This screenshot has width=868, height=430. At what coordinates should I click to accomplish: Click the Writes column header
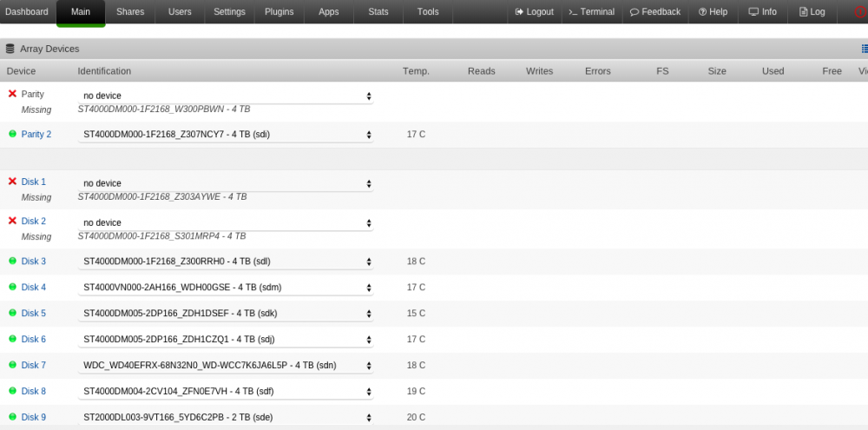click(x=539, y=71)
